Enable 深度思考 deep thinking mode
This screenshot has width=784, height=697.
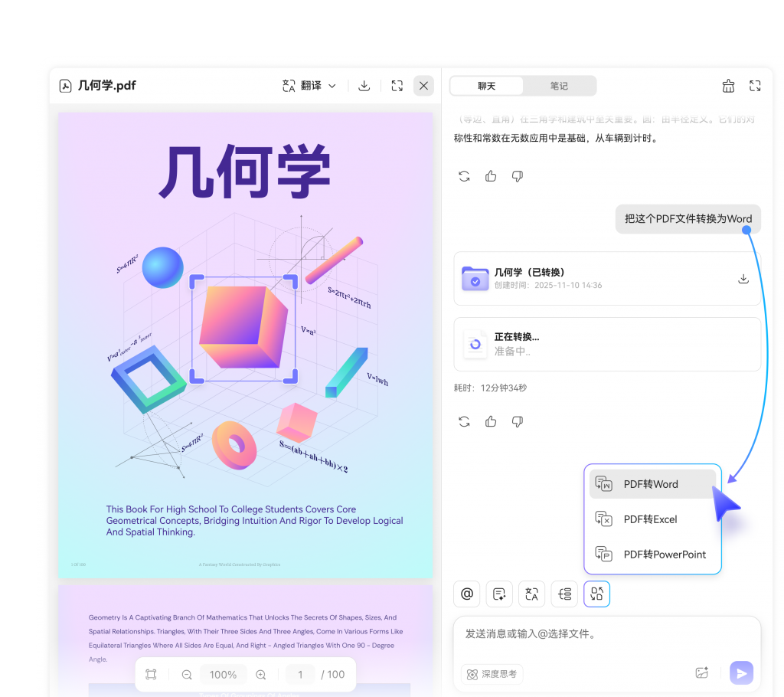[491, 674]
